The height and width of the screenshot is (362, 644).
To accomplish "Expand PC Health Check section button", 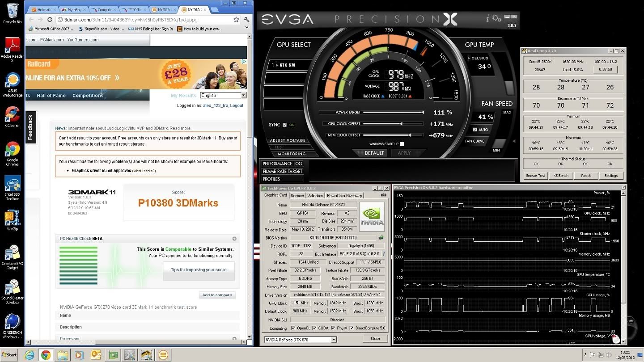I will 234,239.
